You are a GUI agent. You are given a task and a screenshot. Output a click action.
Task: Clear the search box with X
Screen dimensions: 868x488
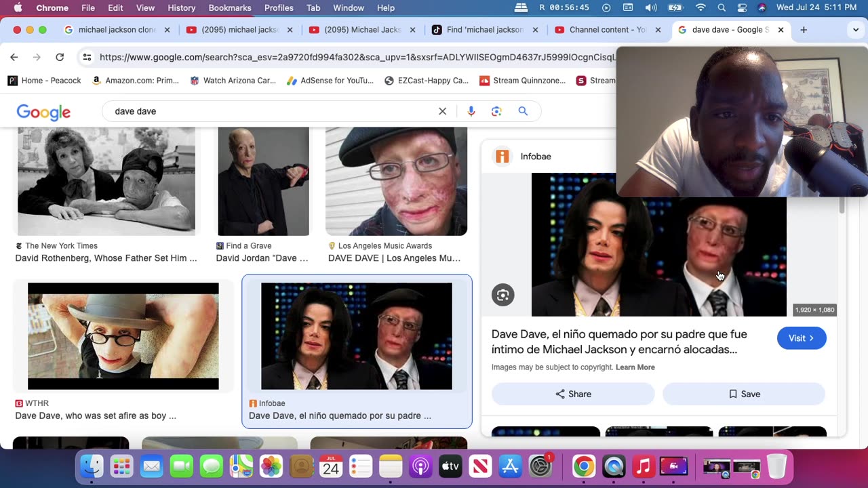(x=443, y=111)
